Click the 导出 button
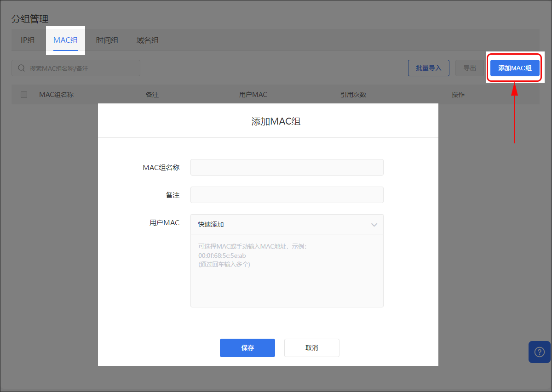552x392 pixels. click(469, 68)
